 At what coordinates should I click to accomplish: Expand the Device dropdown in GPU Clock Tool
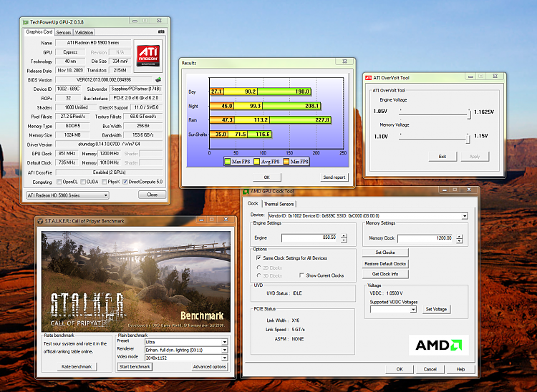coord(465,216)
